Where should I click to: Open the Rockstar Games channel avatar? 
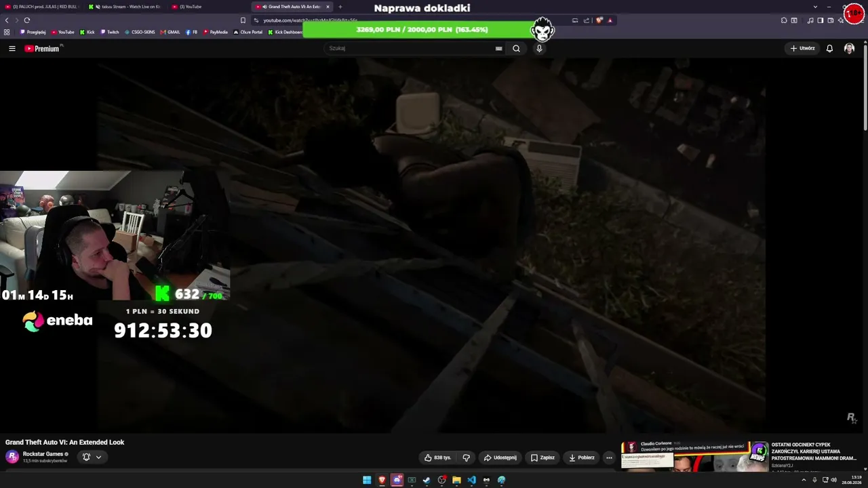click(12, 457)
